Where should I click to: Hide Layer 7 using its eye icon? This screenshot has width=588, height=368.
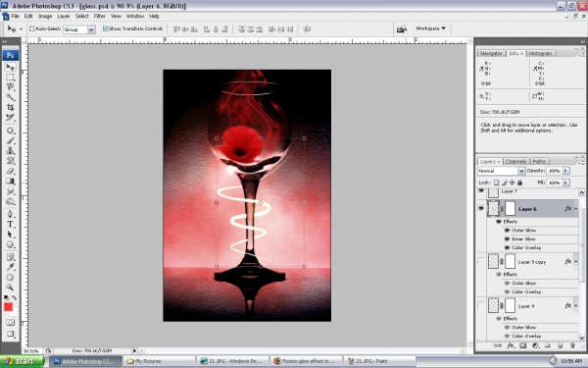click(481, 191)
